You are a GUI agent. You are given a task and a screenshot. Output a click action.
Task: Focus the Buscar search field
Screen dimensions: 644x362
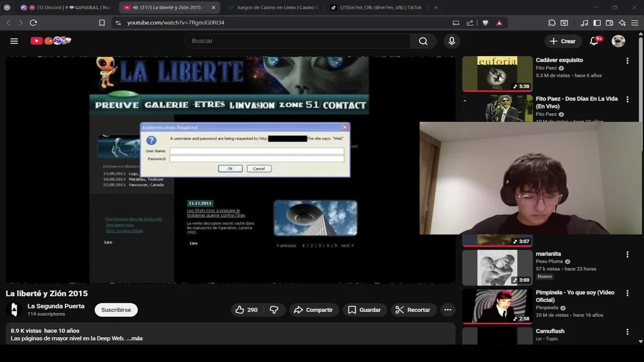(298, 41)
